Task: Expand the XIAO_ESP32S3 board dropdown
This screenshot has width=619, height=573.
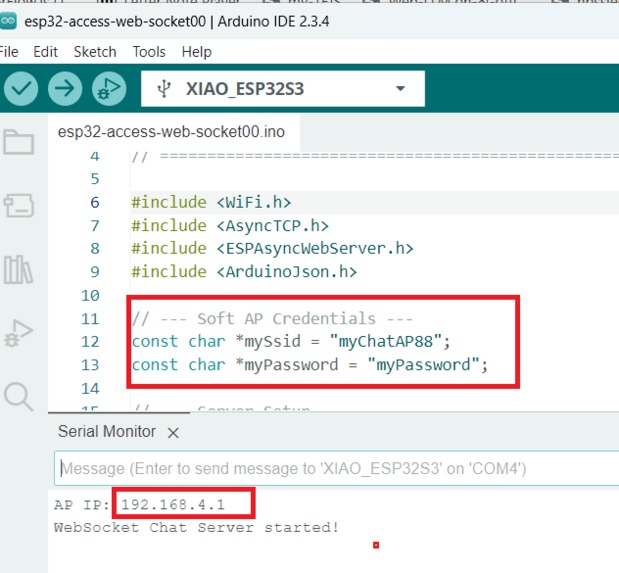Action: pos(400,88)
